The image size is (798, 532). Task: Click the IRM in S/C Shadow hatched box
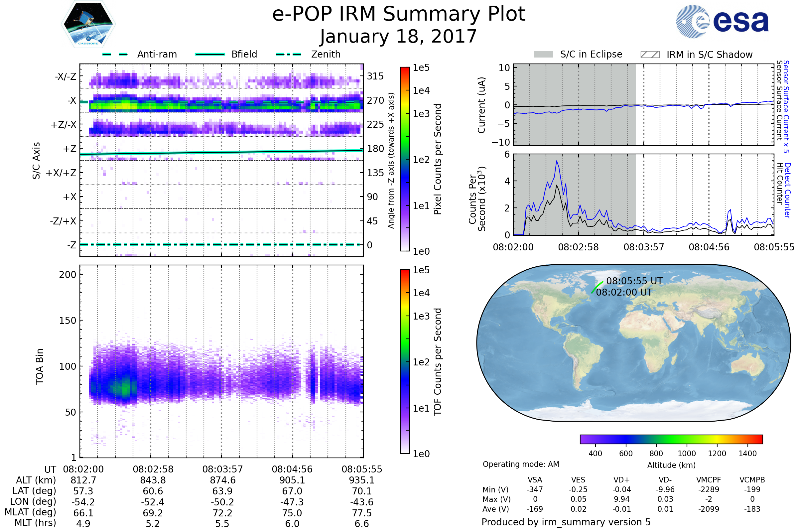[650, 55]
